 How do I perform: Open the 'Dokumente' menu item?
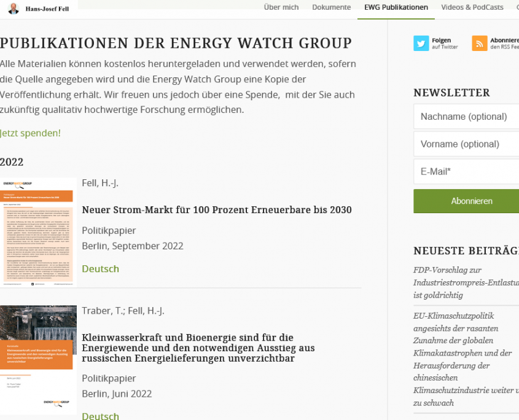pyautogui.click(x=328, y=7)
